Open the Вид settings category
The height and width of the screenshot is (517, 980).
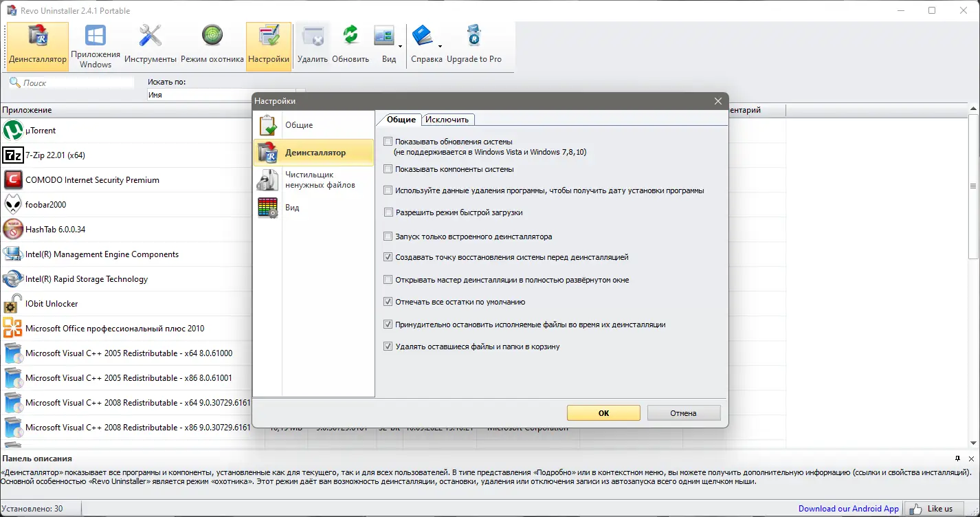(313, 208)
